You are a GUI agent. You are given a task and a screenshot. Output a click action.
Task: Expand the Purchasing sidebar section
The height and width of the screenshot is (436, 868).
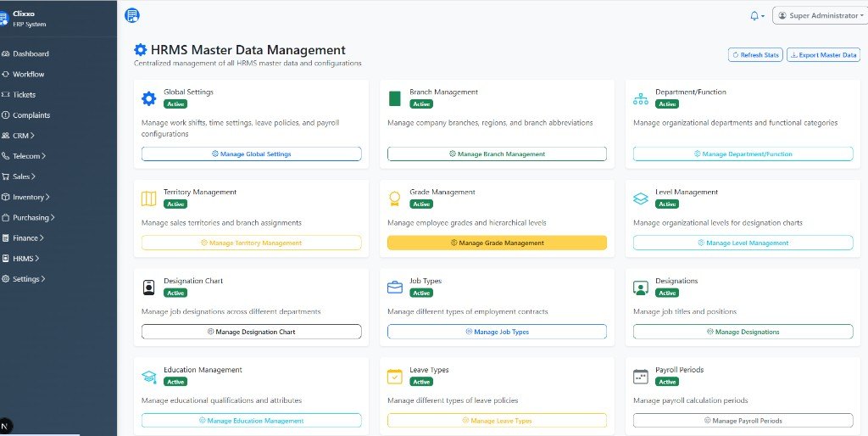click(30, 218)
